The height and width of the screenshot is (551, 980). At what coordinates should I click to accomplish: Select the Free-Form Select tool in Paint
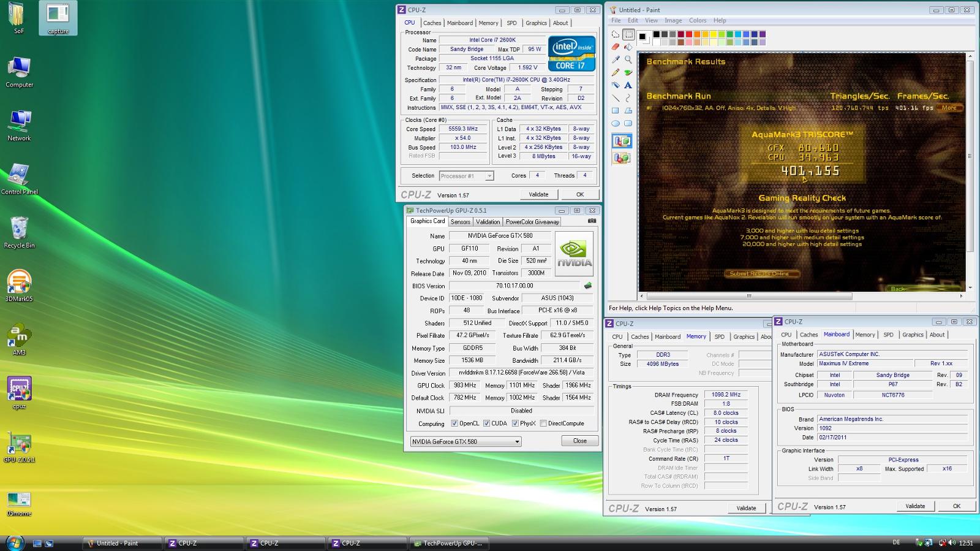[x=616, y=34]
